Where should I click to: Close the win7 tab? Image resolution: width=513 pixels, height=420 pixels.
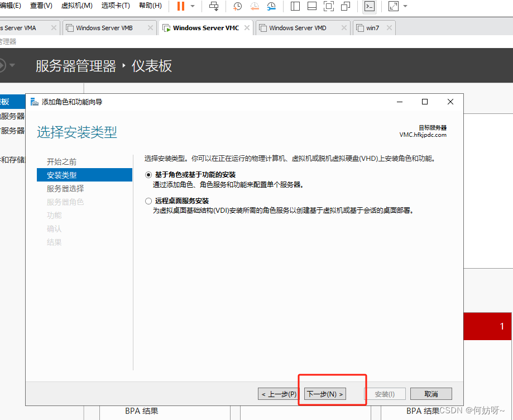pos(389,28)
